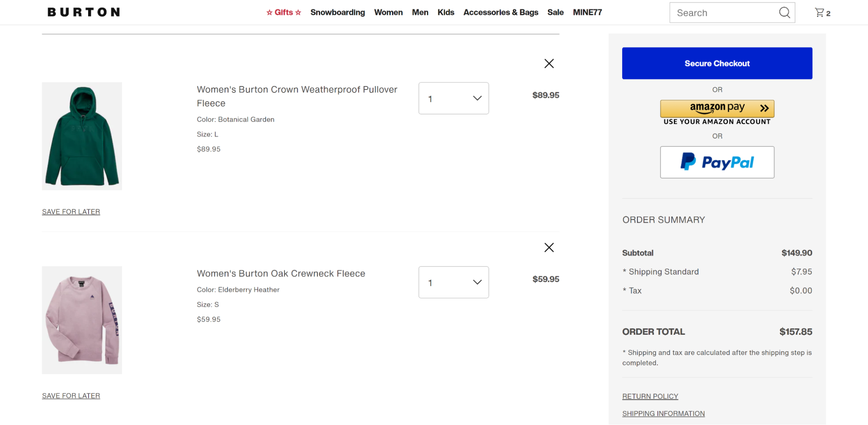This screenshot has width=868, height=425.
Task: Save the Oak Crewneck Fleece for later
Action: 71,396
